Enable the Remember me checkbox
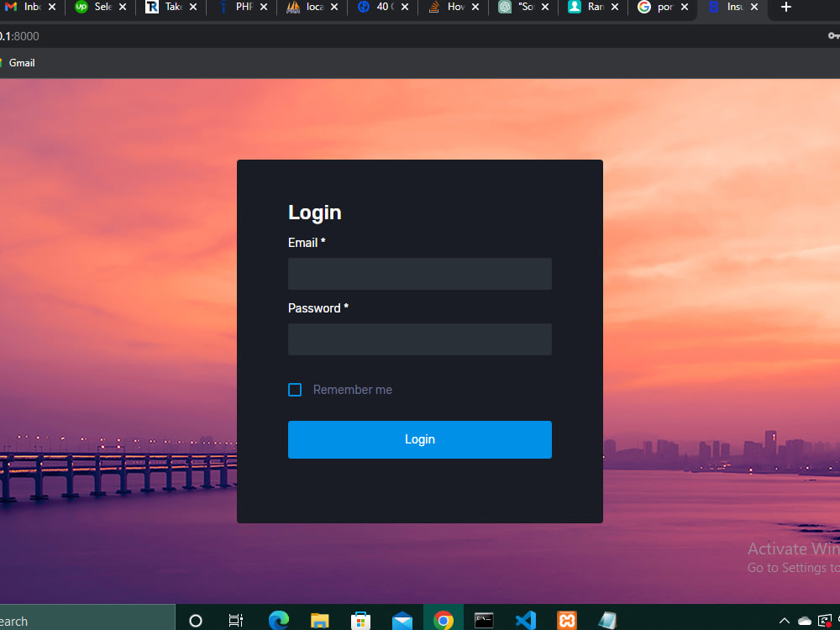Image resolution: width=840 pixels, height=630 pixels. pyautogui.click(x=295, y=389)
